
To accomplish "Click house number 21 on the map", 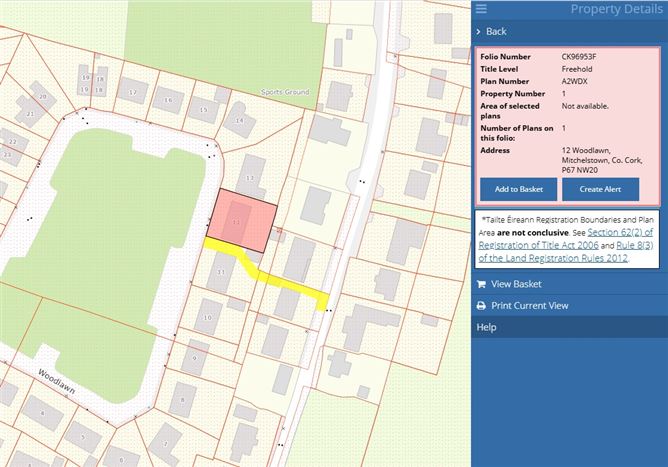I will tap(30, 114).
